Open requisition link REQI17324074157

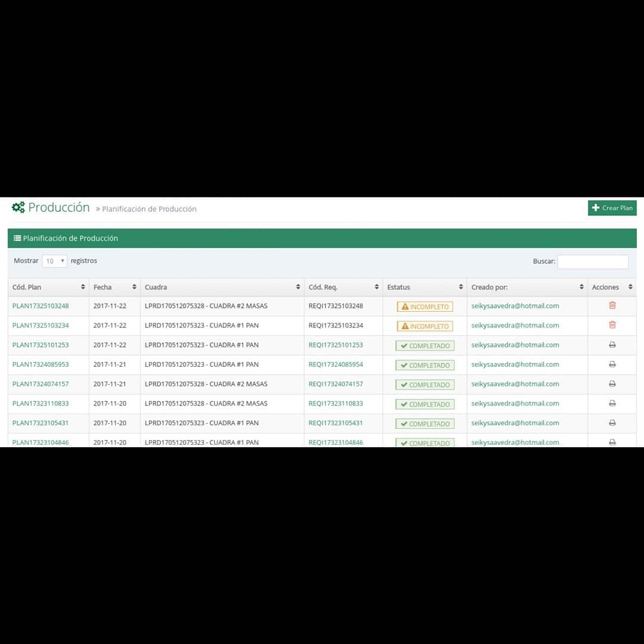pos(336,384)
